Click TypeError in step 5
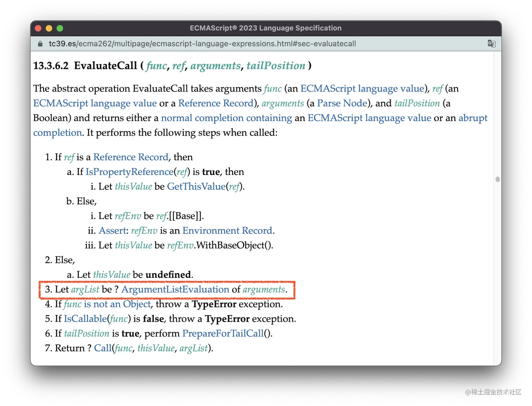This screenshot has height=406, width=532. tap(227, 319)
